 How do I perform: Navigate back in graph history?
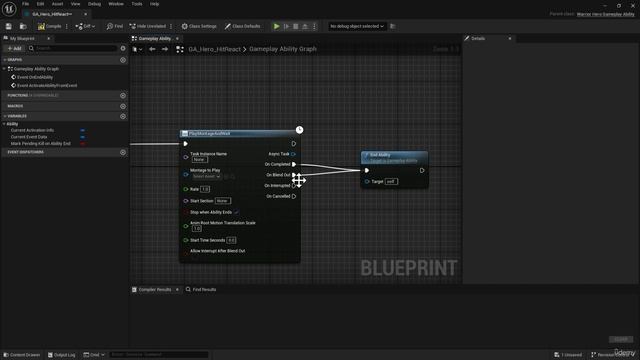[152, 49]
